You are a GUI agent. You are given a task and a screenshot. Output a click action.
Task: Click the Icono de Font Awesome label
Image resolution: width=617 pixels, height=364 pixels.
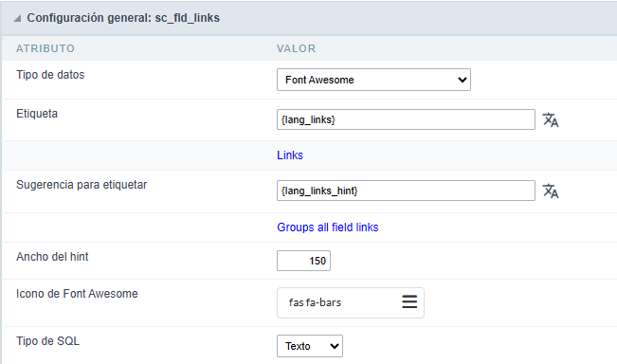point(77,294)
